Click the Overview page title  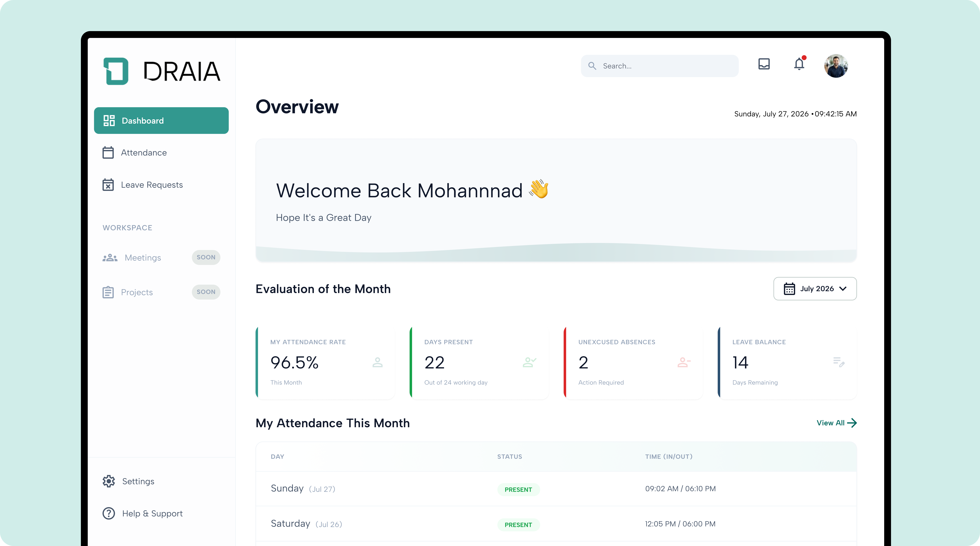point(297,106)
